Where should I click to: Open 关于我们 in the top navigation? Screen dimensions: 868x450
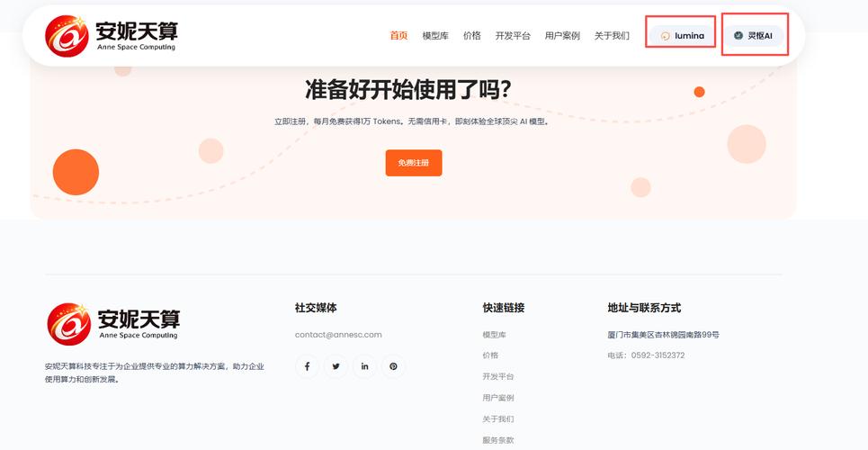tap(612, 36)
